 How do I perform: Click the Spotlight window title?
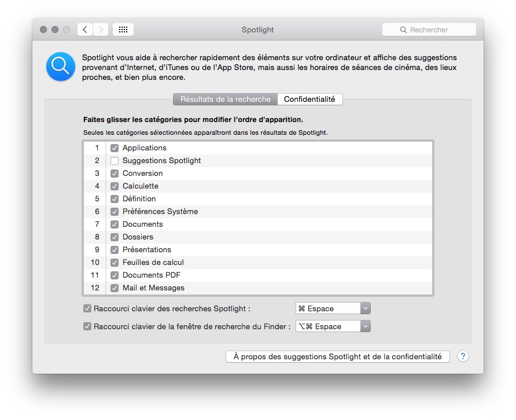(x=257, y=30)
